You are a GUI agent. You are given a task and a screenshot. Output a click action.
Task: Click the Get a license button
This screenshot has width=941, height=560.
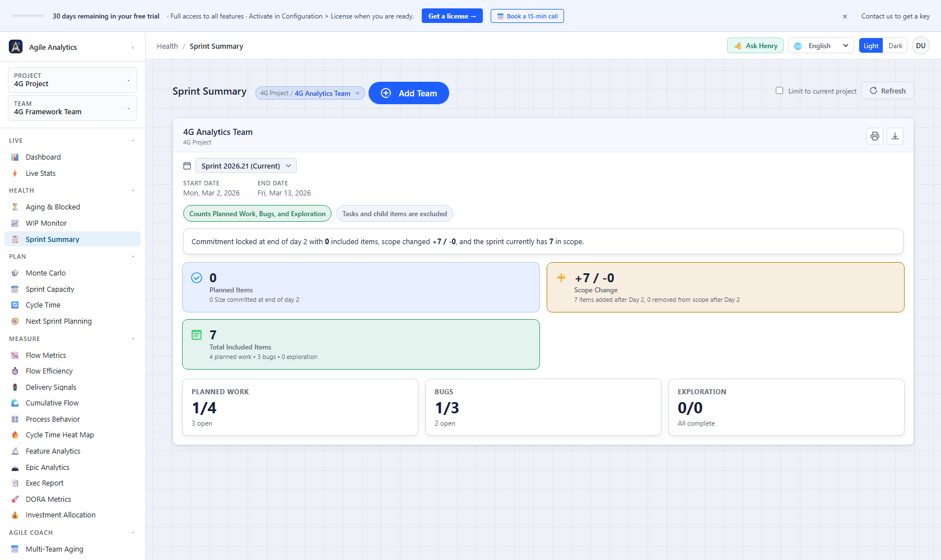pos(452,16)
